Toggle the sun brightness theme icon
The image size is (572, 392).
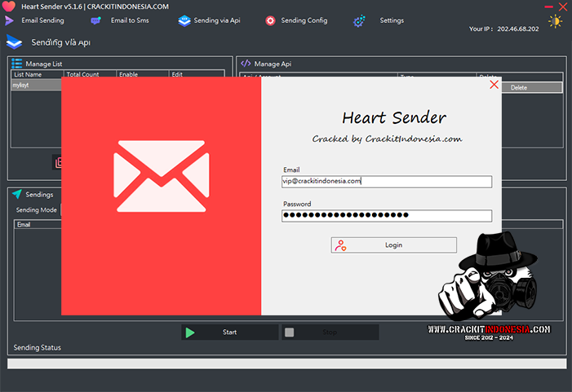click(555, 22)
